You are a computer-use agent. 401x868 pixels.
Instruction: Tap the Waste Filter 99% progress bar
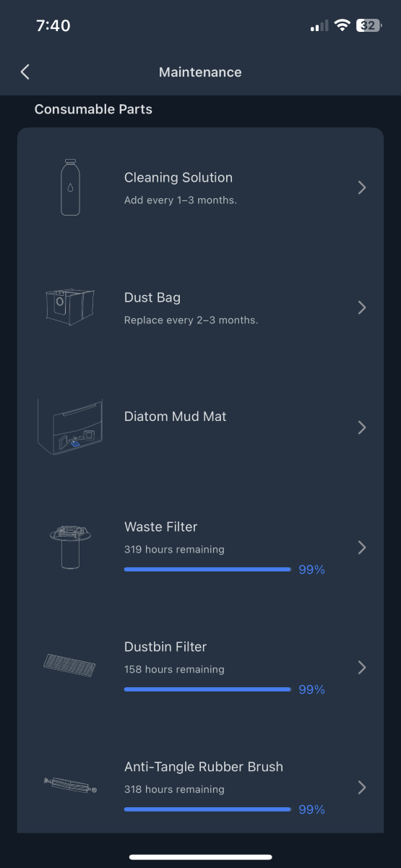click(207, 569)
